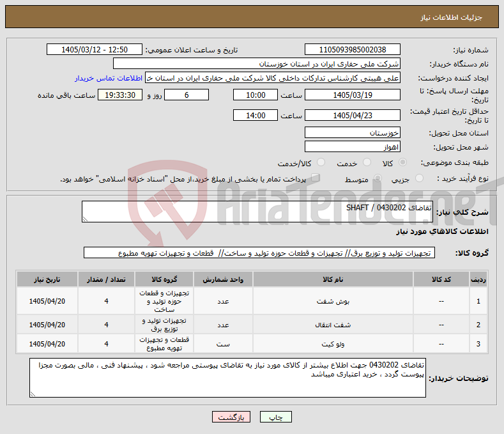
Task: Click the general description SHAFT text area
Action: [x=257, y=212]
